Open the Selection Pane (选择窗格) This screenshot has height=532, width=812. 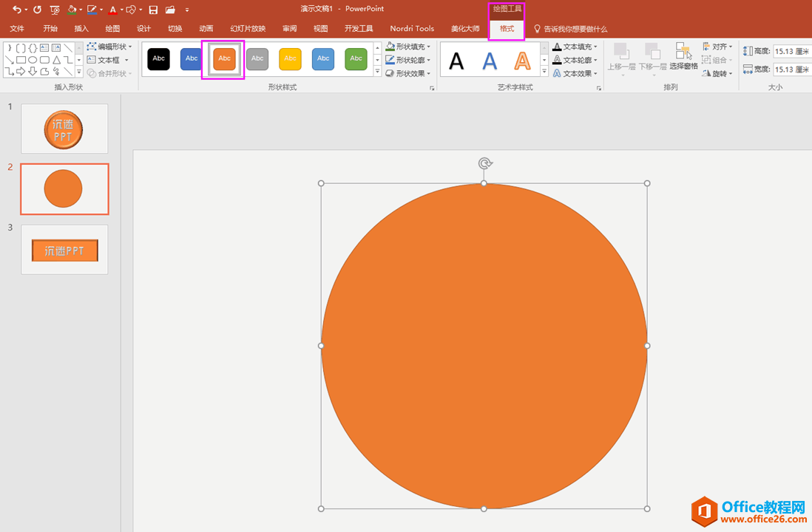[684, 56]
